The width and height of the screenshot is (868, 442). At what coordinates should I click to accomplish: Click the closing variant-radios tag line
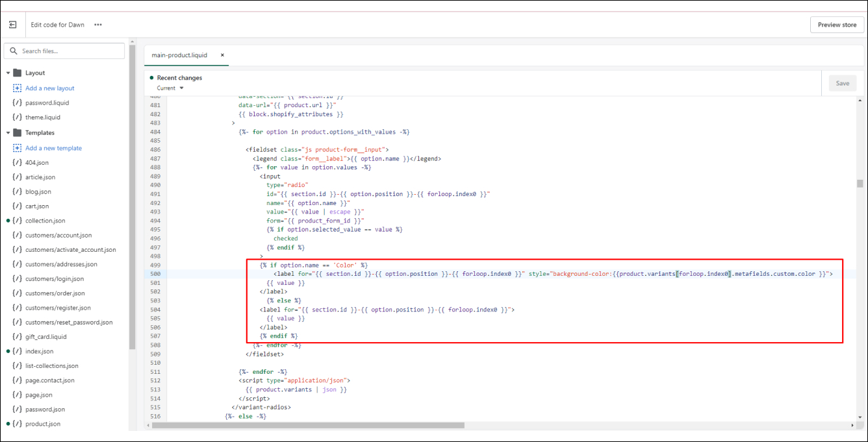261,407
